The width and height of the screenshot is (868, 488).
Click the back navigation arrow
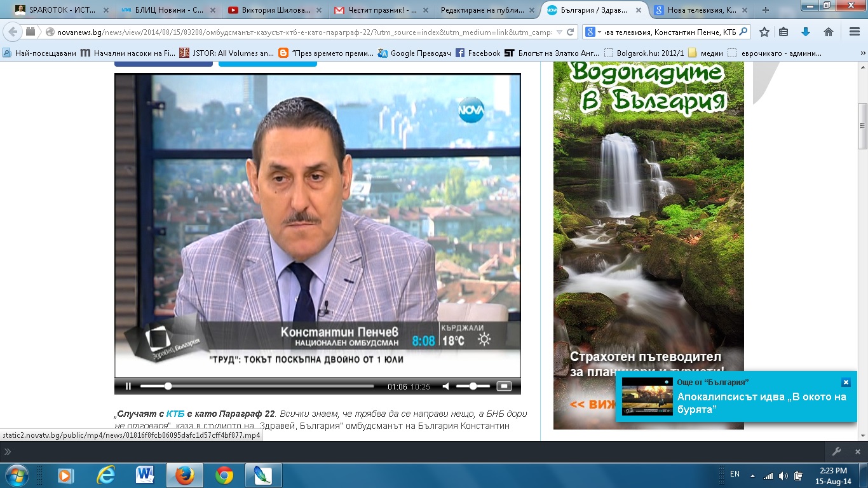(13, 32)
